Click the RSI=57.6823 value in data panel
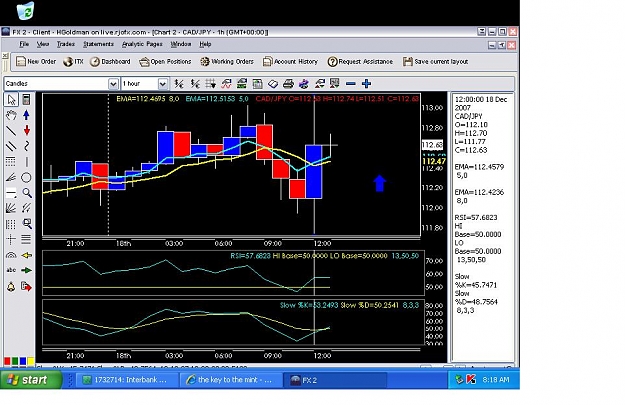This screenshot has width=625, height=405. pyautogui.click(x=476, y=218)
